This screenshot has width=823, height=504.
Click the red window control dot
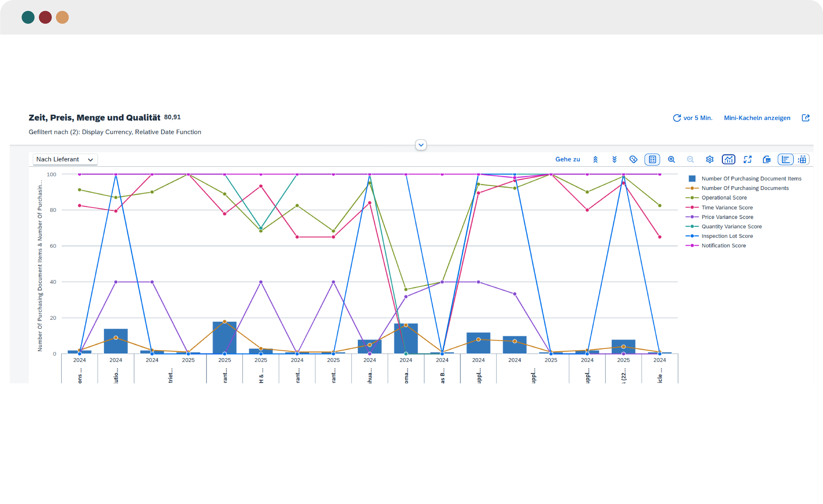pyautogui.click(x=45, y=17)
